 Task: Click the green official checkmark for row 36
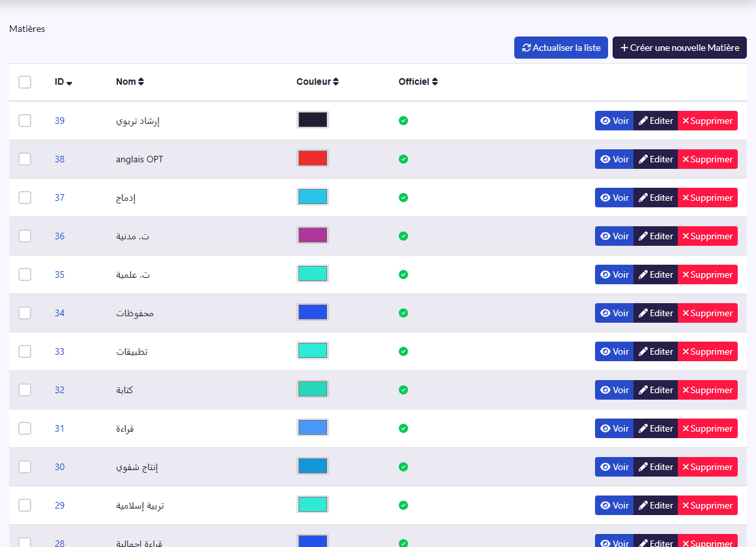pos(403,236)
